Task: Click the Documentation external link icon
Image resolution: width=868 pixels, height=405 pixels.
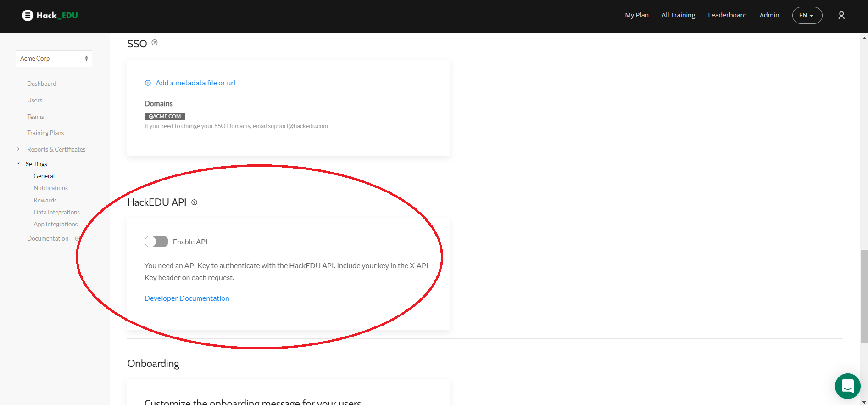Action: tap(77, 238)
